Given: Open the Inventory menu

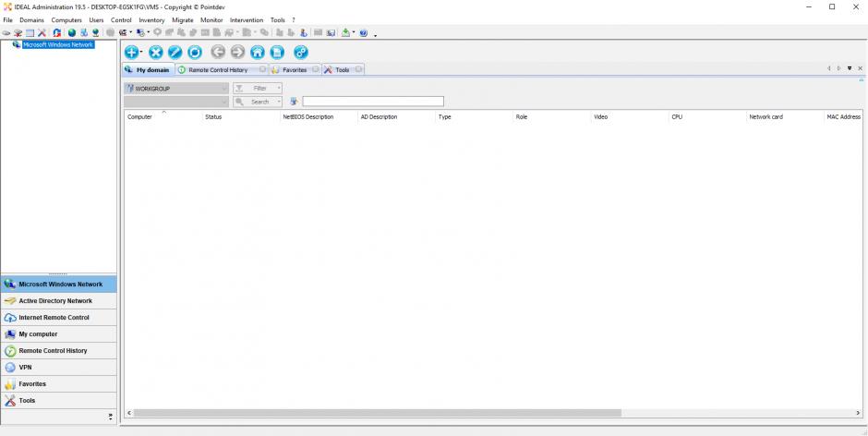Looking at the screenshot, I should tap(151, 20).
